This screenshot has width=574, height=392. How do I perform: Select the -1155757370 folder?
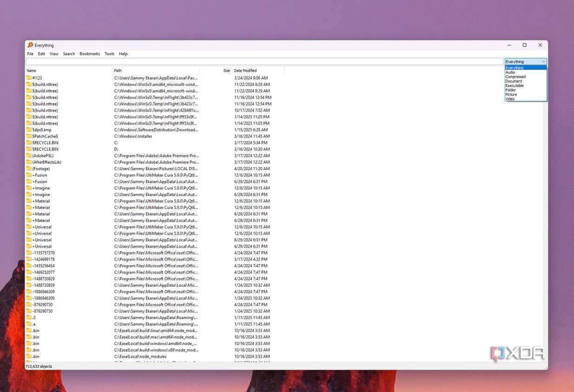[x=43, y=253]
